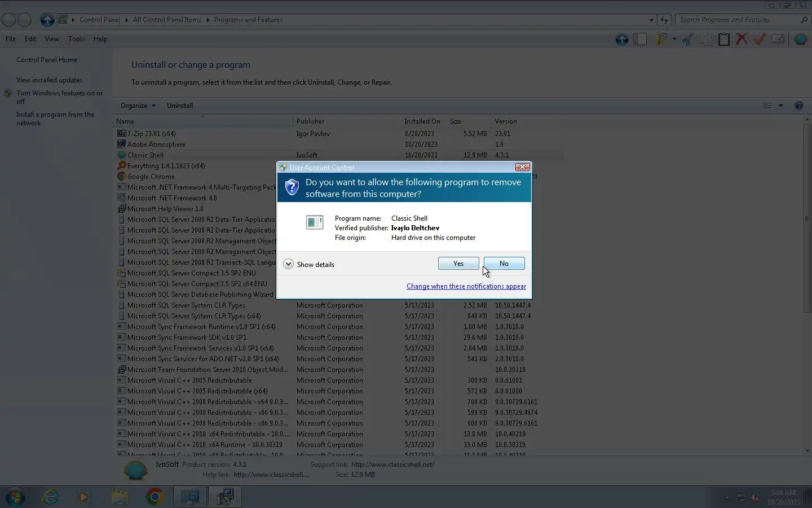The width and height of the screenshot is (812, 508).
Task: Click Yes in the User Account Control dialog
Action: tap(458, 264)
